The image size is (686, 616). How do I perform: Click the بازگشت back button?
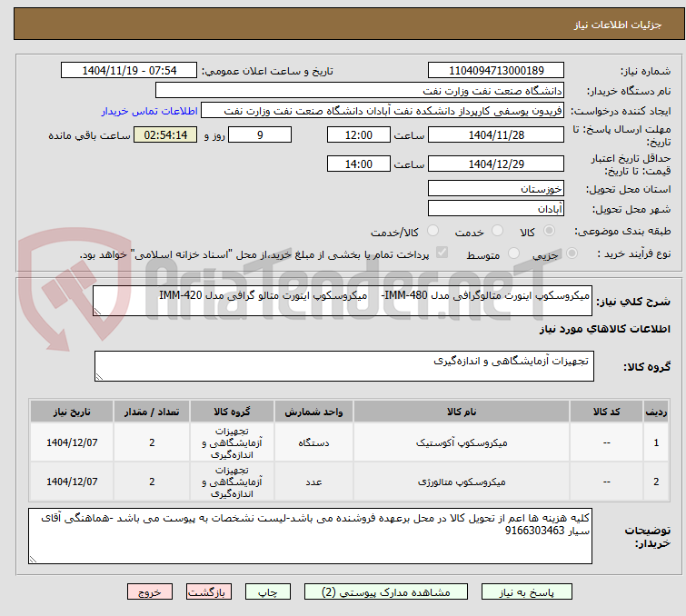[209, 592]
